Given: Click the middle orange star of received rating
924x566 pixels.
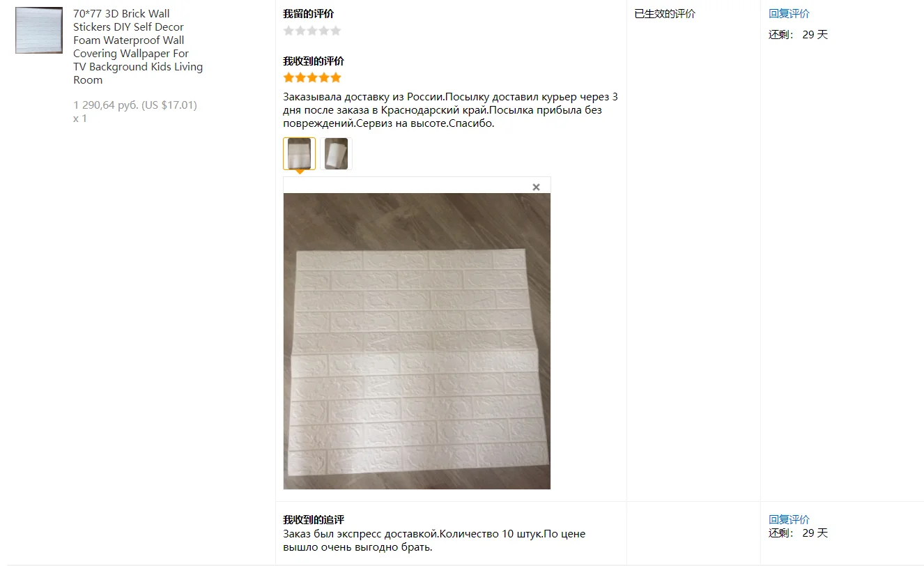Looking at the screenshot, I should 312,77.
